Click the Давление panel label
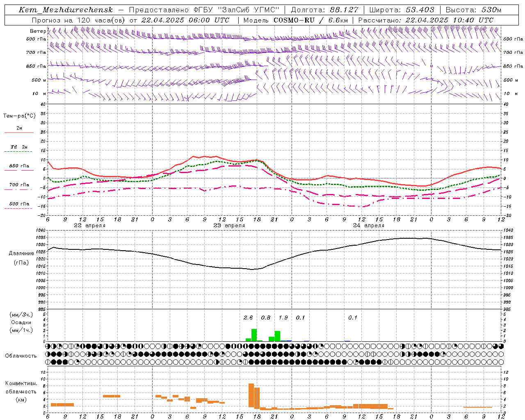Screen dimensions: 525x420 point(21,253)
